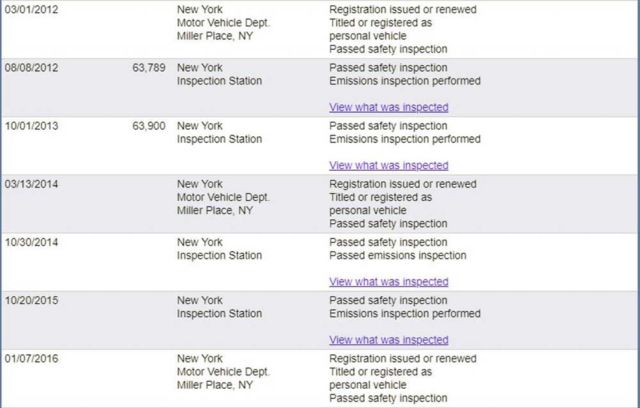Click 'Motor Vehicle Dept.' in the 01/07/2016 row
Screen dimensions: 640x408
[x=223, y=372]
